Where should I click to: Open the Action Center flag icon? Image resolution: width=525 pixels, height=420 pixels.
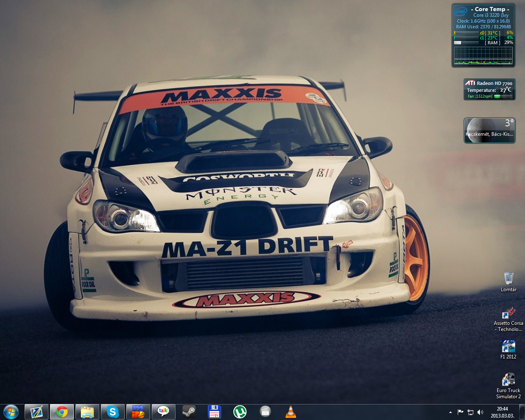point(461,412)
